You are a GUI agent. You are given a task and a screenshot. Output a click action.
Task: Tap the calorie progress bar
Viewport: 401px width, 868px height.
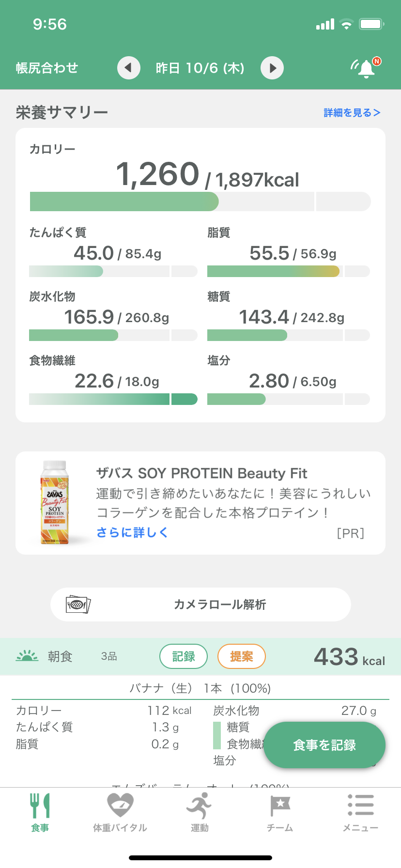pos(200,201)
